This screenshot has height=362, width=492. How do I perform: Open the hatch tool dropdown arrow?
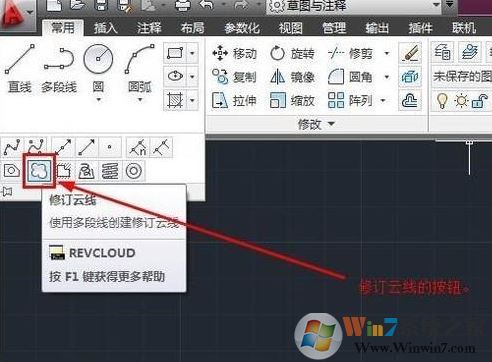(192, 100)
